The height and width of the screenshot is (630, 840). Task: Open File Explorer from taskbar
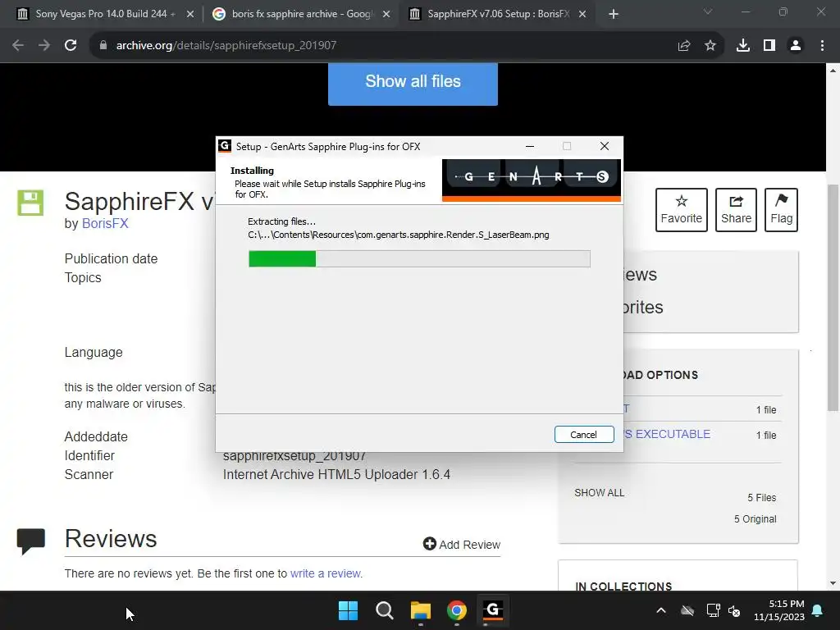pos(421,610)
